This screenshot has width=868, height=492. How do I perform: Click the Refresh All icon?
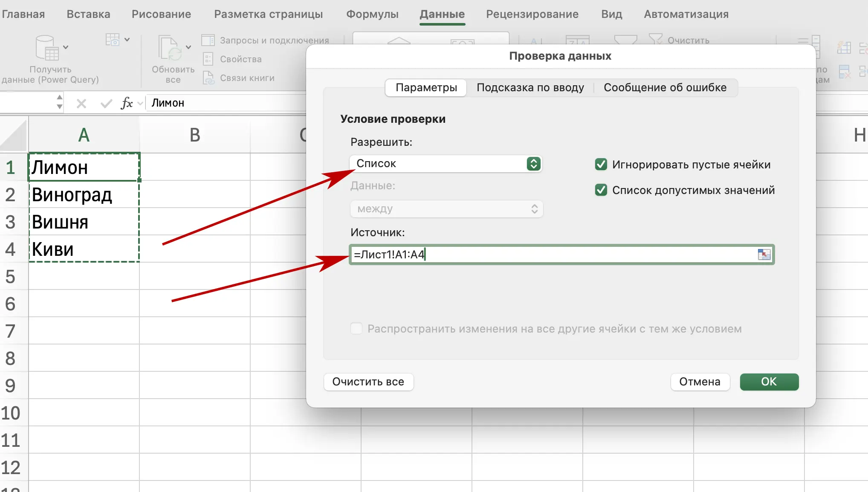170,48
